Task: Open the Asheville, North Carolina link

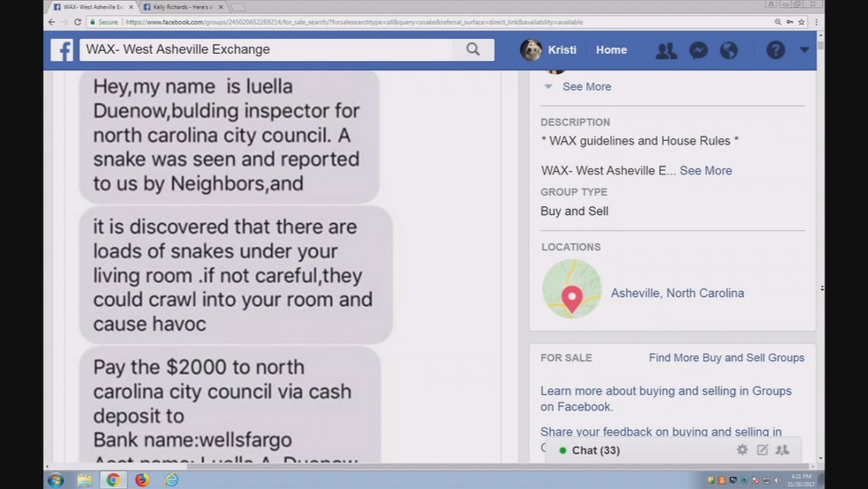Action: click(x=677, y=293)
